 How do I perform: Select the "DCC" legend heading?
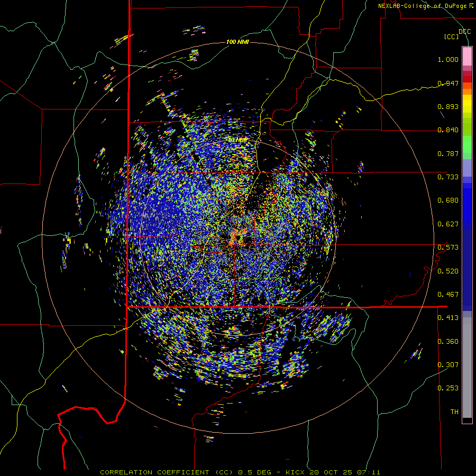click(464, 32)
